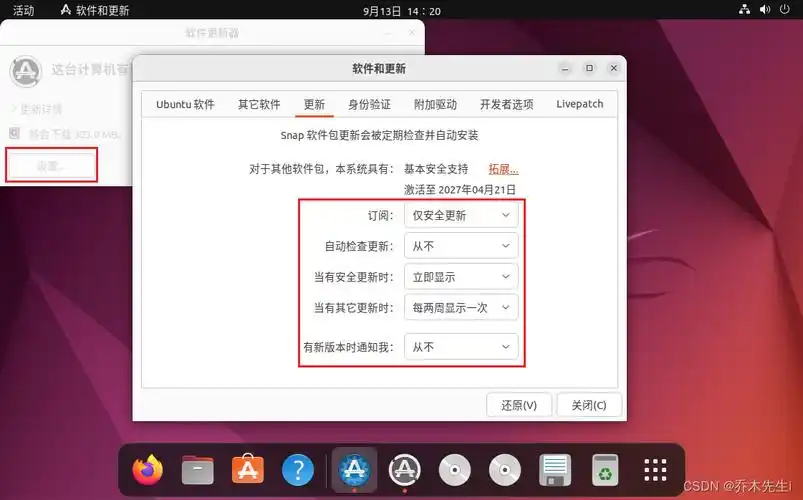
Task: Select the 更新 tab
Action: point(314,105)
